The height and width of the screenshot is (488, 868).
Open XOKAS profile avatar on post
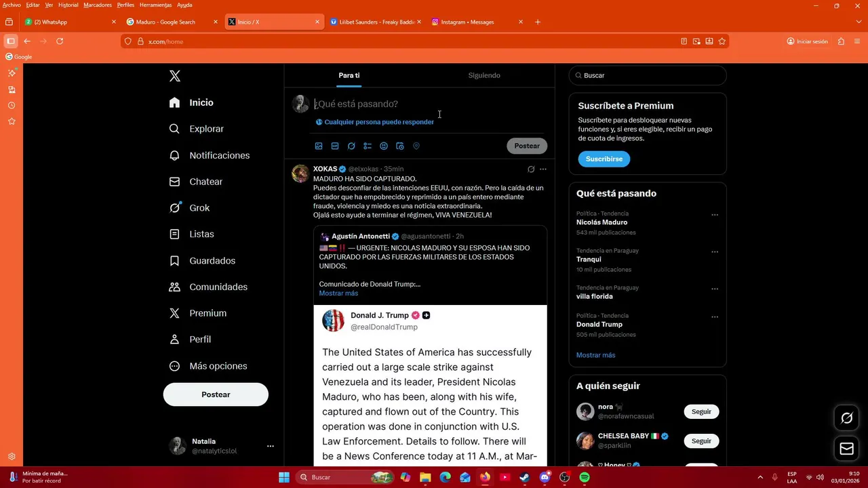point(300,174)
